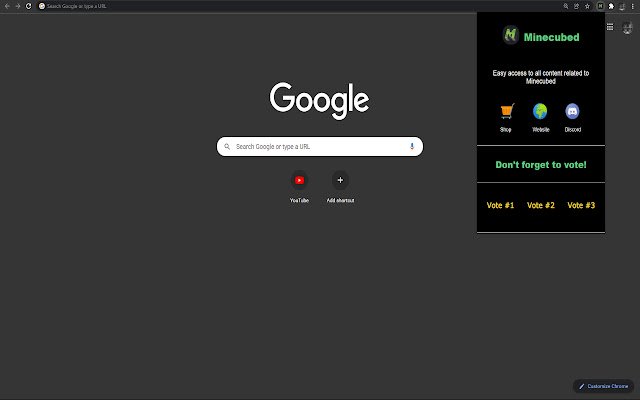Click the Minecubed title text
This screenshot has height=400, width=640.
(x=551, y=37)
